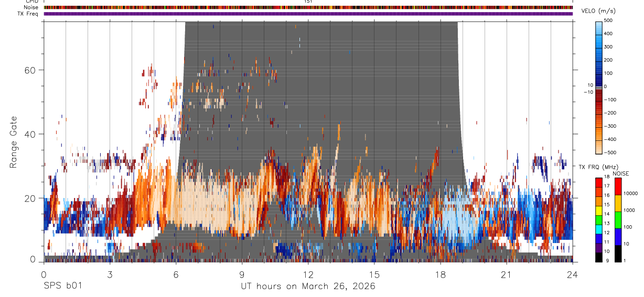Click the 3 hour tick label on time axis
Viewport: 644px width, 297px height.
(x=110, y=274)
